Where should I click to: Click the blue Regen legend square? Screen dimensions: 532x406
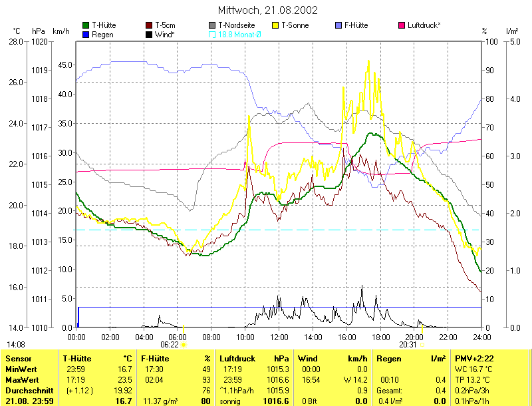pyautogui.click(x=86, y=34)
